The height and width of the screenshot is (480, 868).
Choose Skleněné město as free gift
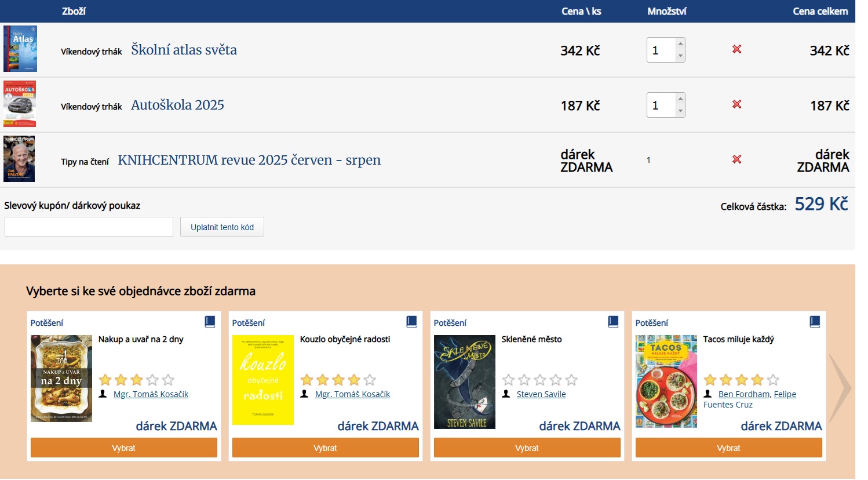click(x=527, y=448)
